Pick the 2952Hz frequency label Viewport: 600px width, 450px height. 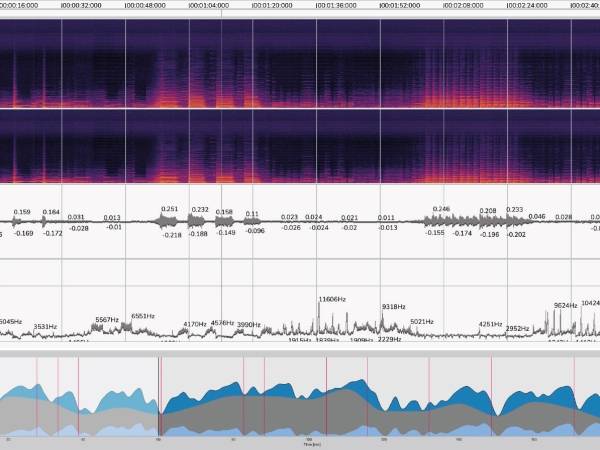click(517, 328)
